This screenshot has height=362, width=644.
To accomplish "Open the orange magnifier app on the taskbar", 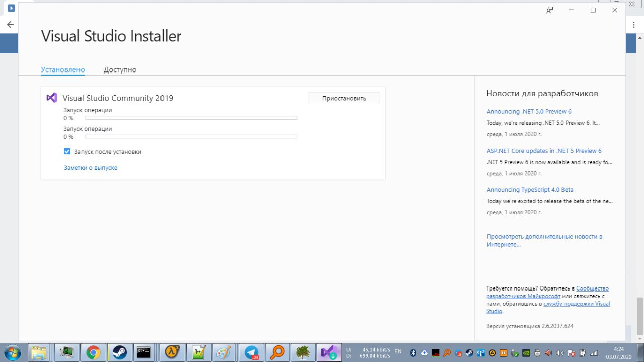I will 277,352.
